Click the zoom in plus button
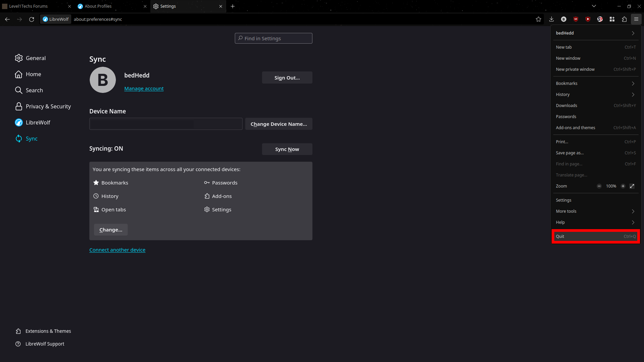Image resolution: width=644 pixels, height=362 pixels. [x=623, y=186]
